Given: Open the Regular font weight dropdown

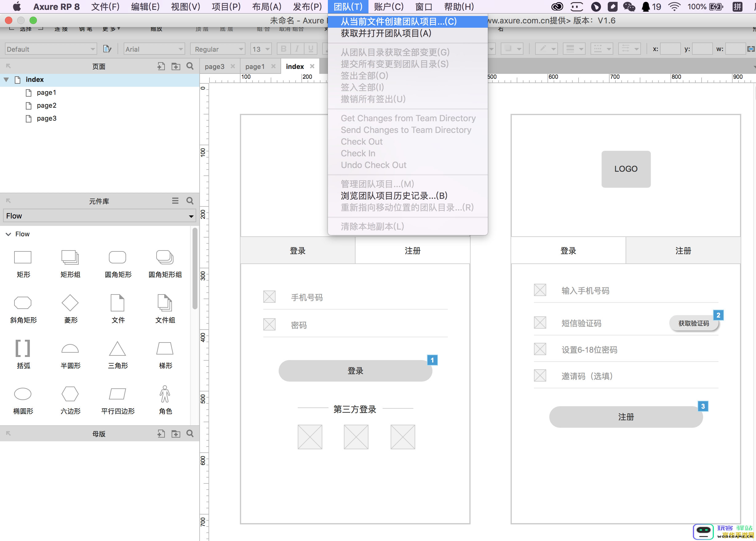Looking at the screenshot, I should (x=218, y=49).
